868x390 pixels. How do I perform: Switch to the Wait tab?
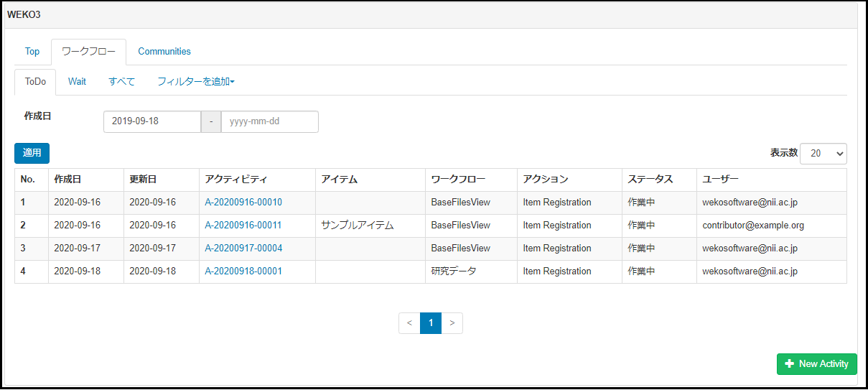77,82
